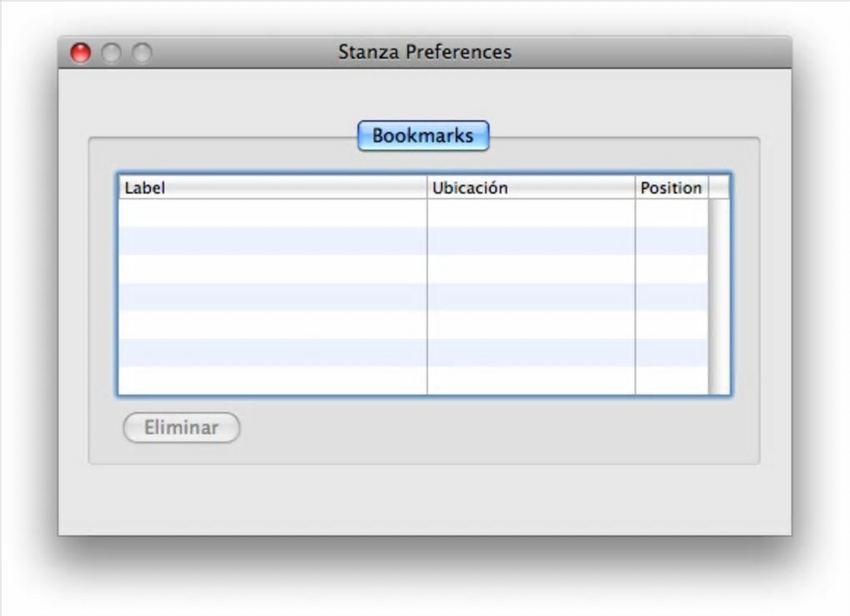Click the first row's Ubicación cell
Image resolution: width=850 pixels, height=616 pixels.
pos(530,213)
